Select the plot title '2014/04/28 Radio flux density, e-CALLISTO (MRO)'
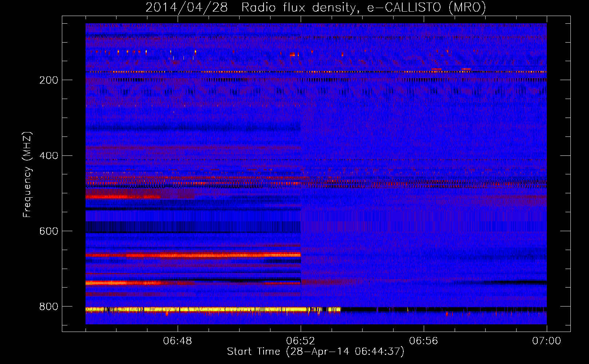This screenshot has height=364, width=589. tap(316, 7)
